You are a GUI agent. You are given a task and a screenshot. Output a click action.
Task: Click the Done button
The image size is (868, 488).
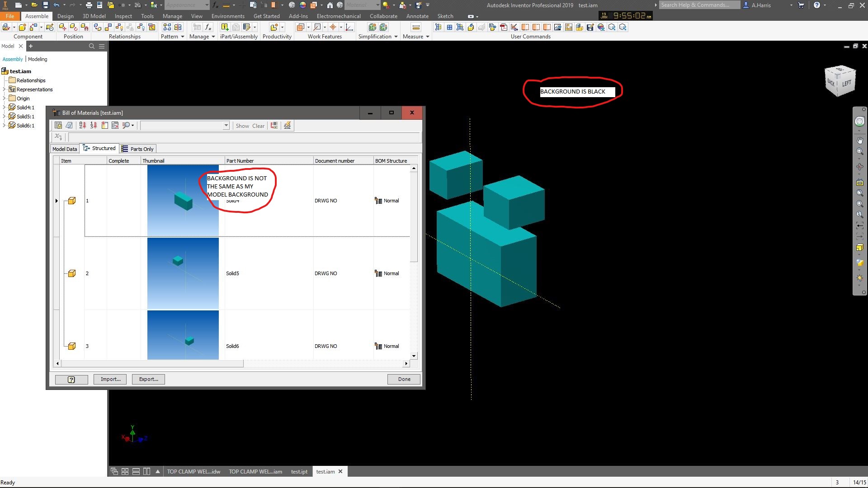(404, 380)
